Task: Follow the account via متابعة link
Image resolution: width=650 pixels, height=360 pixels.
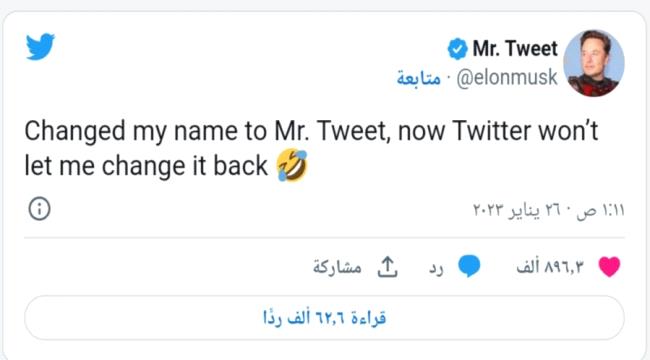Action: (x=419, y=78)
